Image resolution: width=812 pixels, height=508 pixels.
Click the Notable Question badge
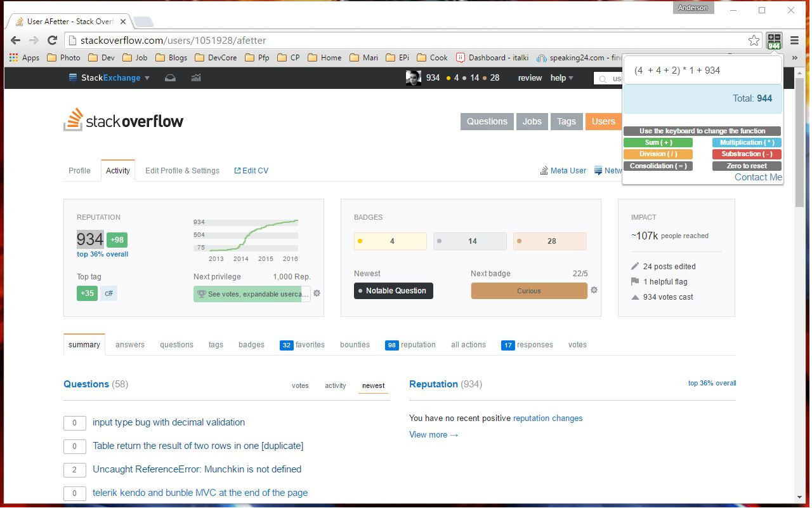click(393, 291)
